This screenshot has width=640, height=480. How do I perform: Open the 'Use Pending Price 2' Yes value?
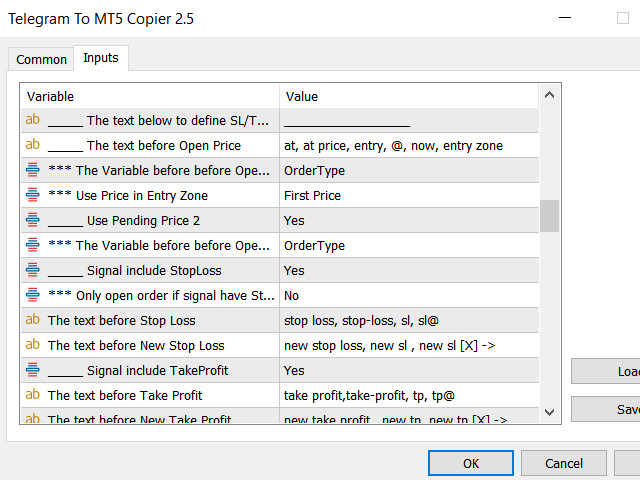(x=409, y=220)
